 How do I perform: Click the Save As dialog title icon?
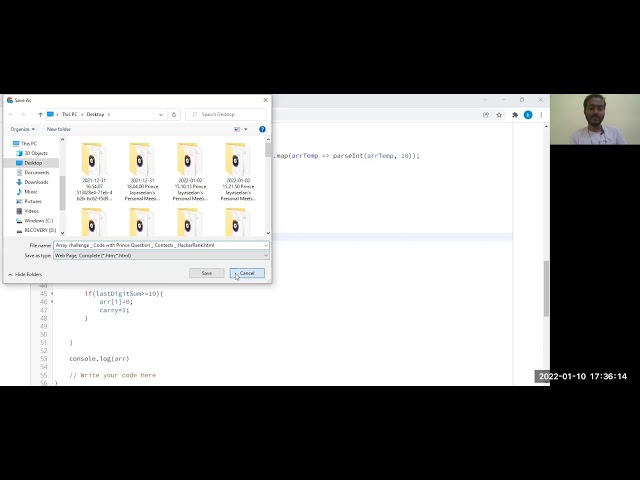[x=10, y=100]
